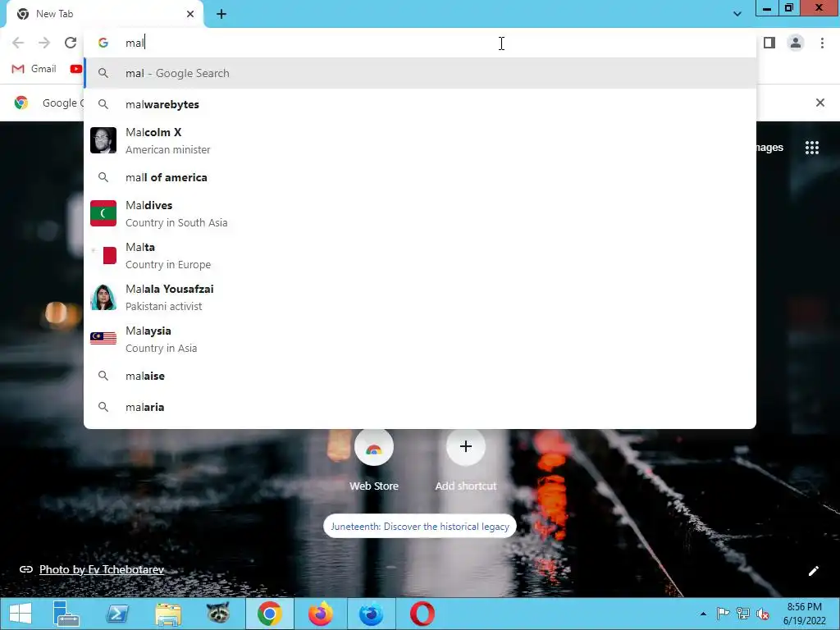This screenshot has height=630, width=840.
Task: Click the Maldives flag thumbnail
Action: [103, 213]
